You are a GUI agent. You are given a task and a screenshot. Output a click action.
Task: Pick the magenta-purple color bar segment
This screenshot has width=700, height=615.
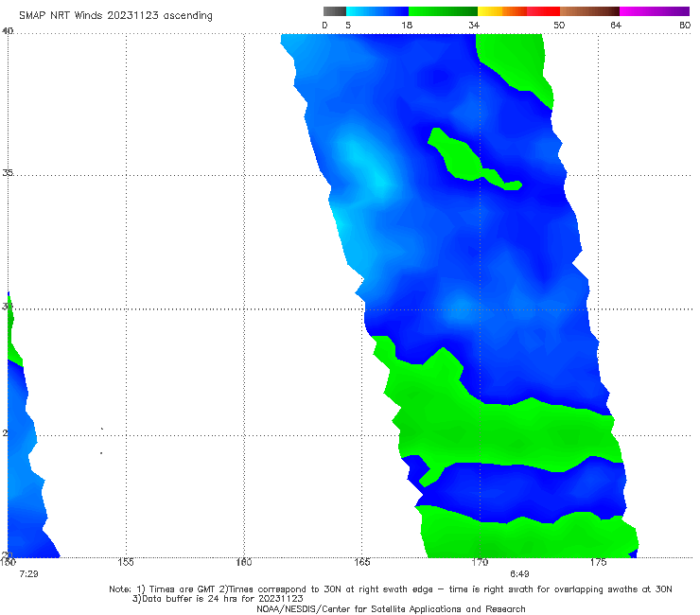pyautogui.click(x=655, y=11)
